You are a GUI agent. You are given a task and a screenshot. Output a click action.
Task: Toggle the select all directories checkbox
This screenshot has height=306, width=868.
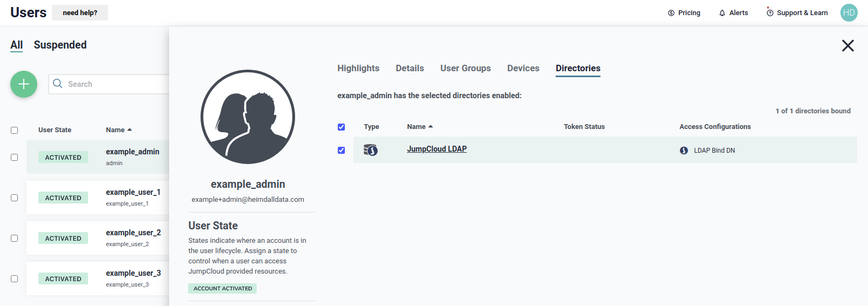[x=341, y=127]
